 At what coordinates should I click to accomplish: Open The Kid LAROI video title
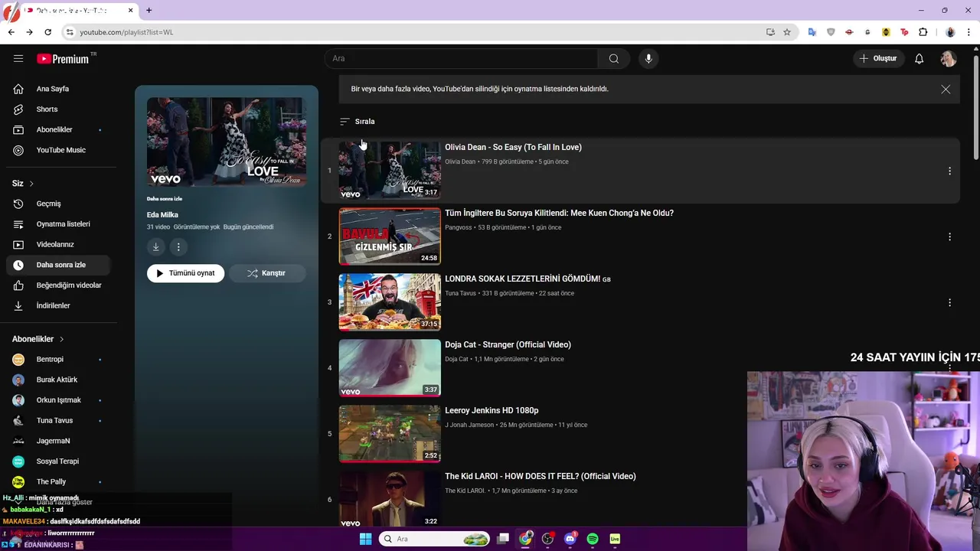tap(540, 476)
